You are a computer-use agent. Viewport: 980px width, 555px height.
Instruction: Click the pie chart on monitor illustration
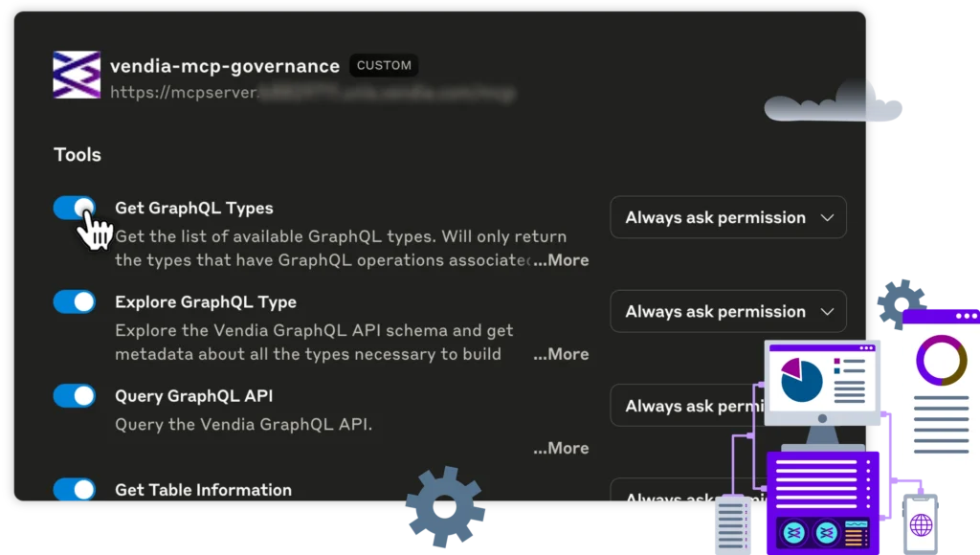tap(801, 380)
